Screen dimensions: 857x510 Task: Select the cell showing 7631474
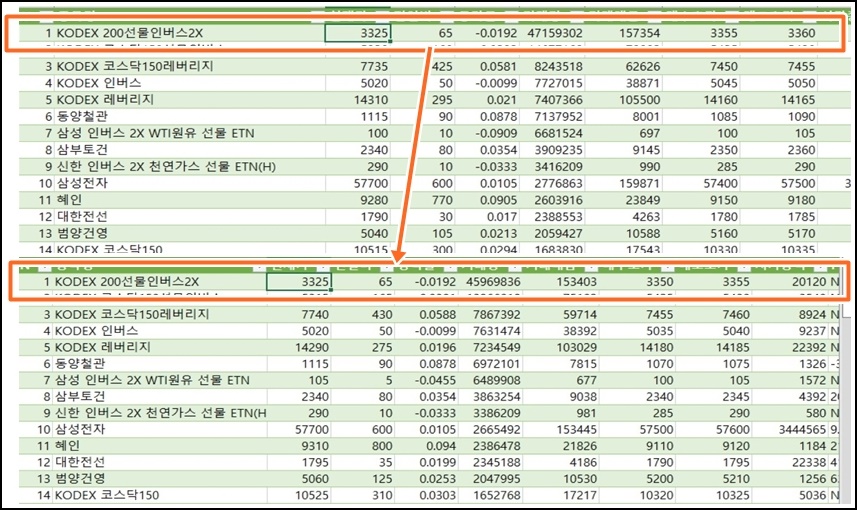(490, 331)
